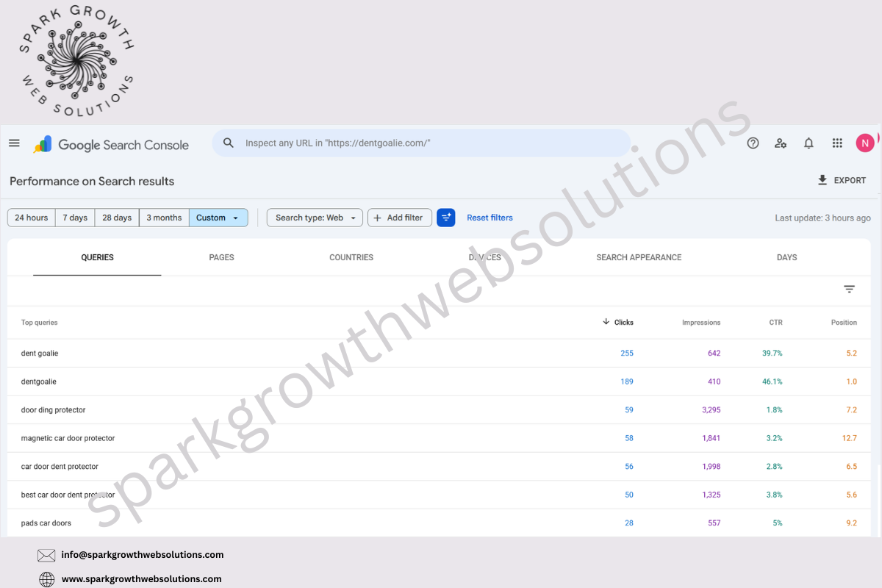Screen dimensions: 882x588
Task: Click the info@sparkgrowthwebsolutions.com email text
Action: [x=143, y=555]
